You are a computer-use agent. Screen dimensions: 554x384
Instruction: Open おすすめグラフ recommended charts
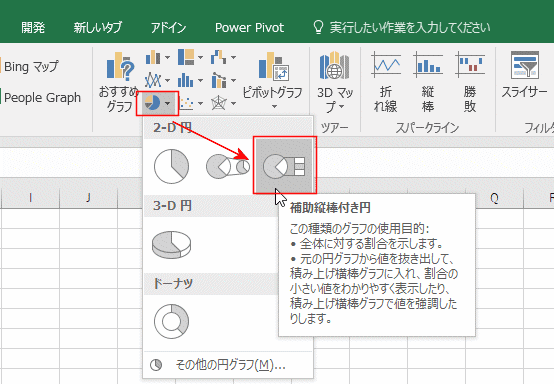119,82
